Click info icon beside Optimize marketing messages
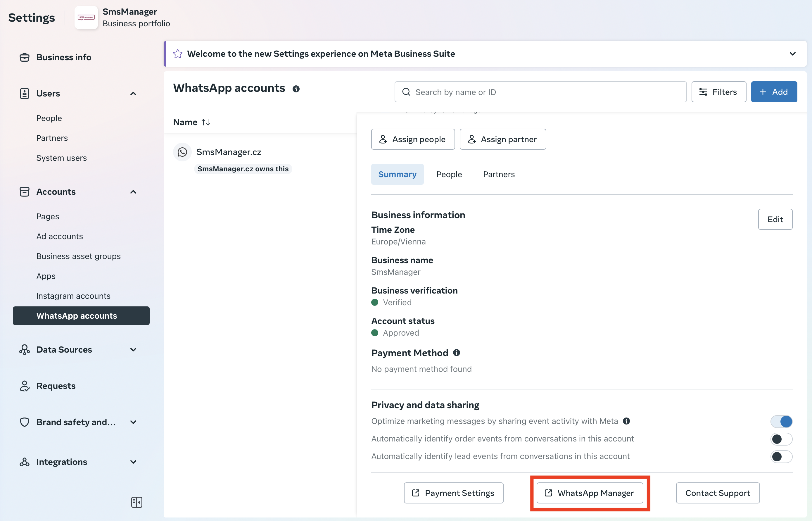812x521 pixels. click(626, 421)
